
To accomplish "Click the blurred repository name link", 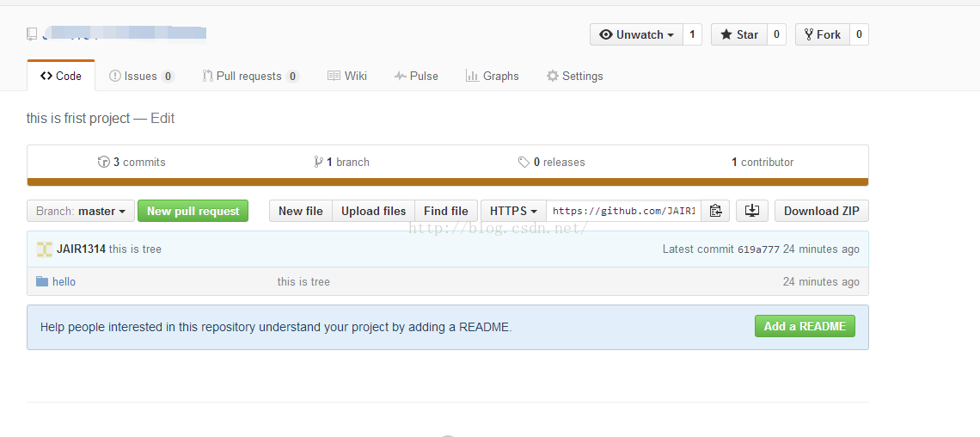I will (125, 34).
